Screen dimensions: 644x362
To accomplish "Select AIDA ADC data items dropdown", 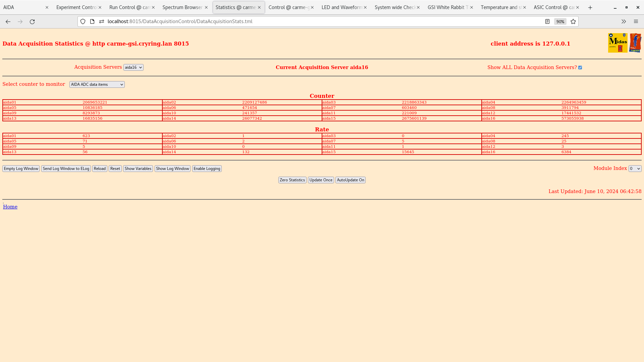I will pos(96,84).
